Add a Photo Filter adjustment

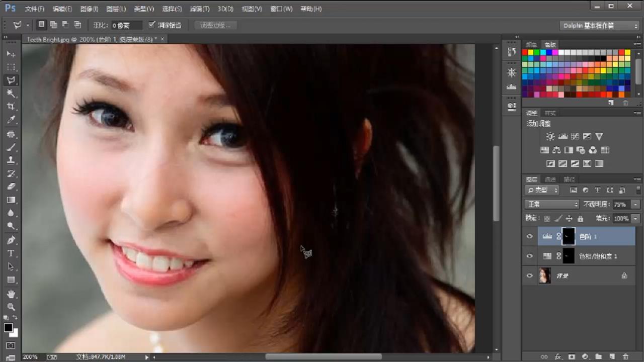click(x=581, y=150)
